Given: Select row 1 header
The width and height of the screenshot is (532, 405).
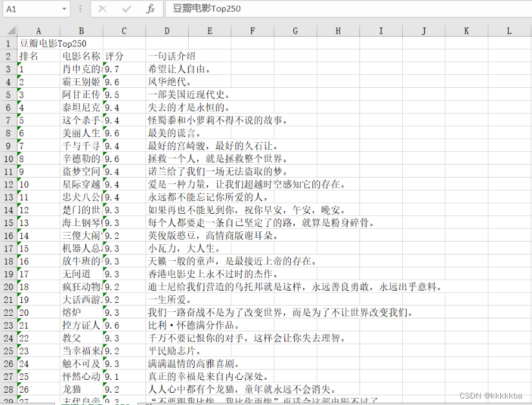Looking at the screenshot, I should (8, 43).
